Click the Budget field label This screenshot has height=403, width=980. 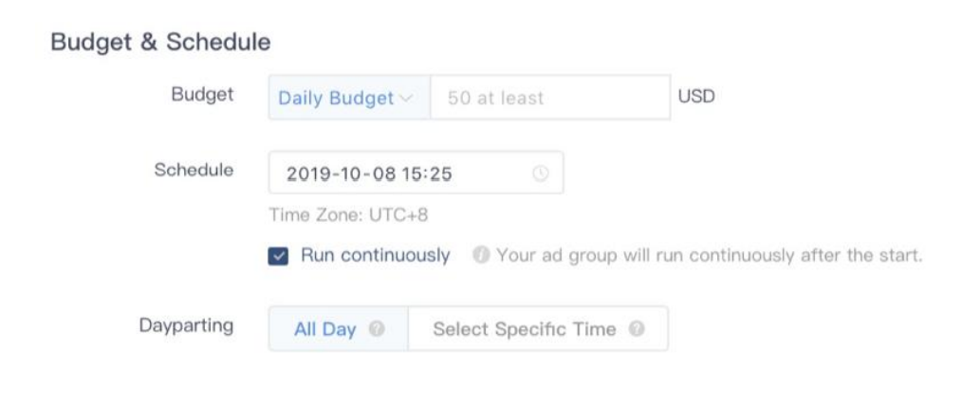click(202, 95)
